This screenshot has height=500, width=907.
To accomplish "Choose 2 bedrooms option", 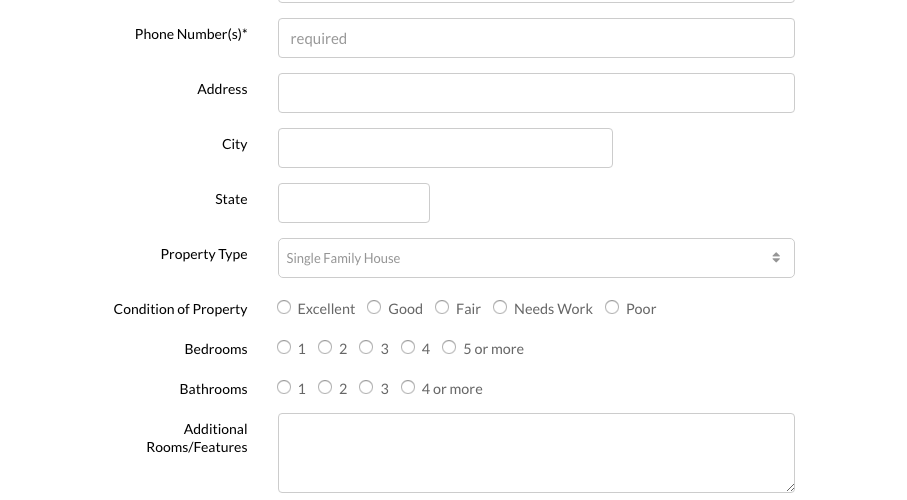I will coord(325,348).
